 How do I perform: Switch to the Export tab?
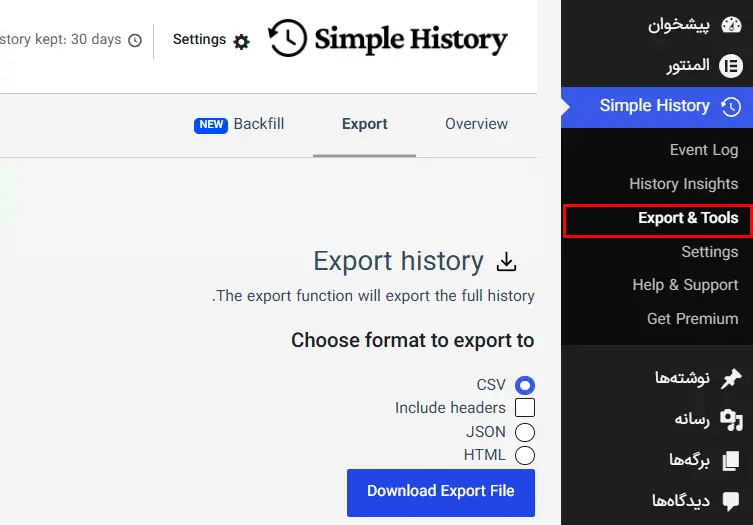pos(364,124)
